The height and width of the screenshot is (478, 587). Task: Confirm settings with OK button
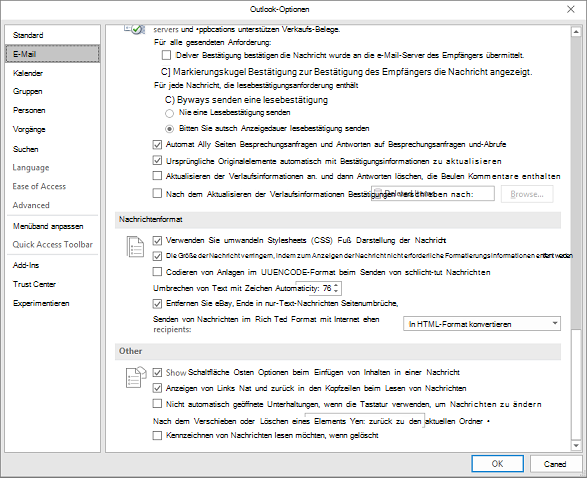click(497, 464)
